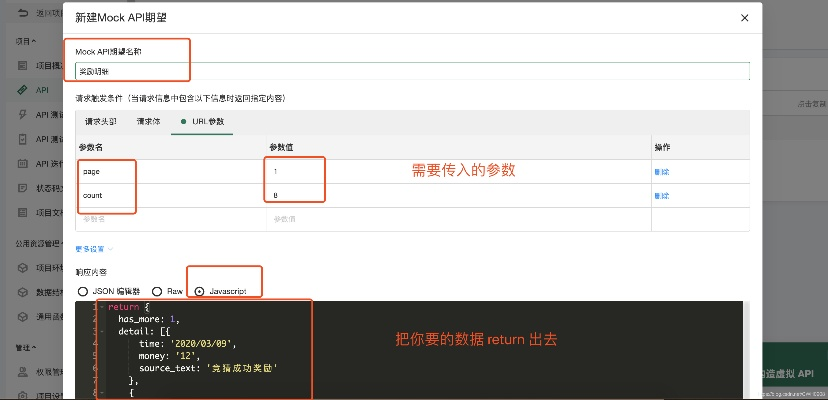Click the data structure (数据结构) cube icon
The height and width of the screenshot is (400, 828).
(x=22, y=292)
